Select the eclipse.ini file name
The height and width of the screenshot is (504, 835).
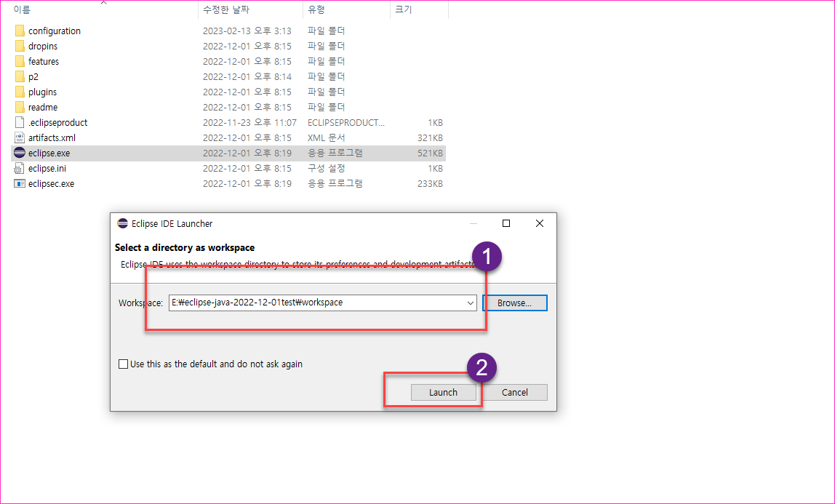[x=47, y=168]
